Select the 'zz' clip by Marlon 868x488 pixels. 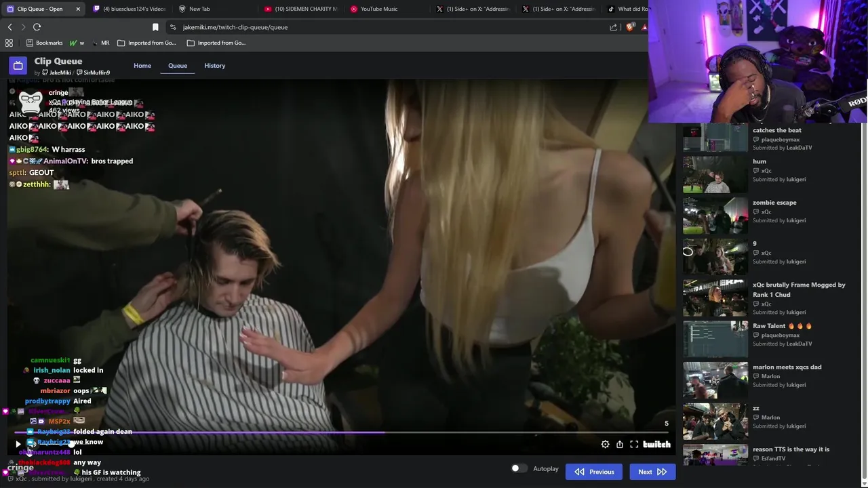point(755,409)
